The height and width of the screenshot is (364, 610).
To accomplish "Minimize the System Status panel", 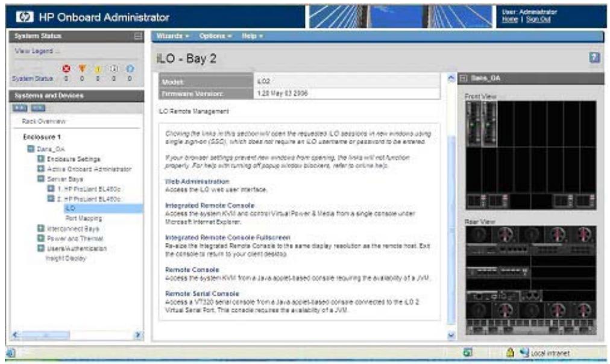I will tap(137, 36).
